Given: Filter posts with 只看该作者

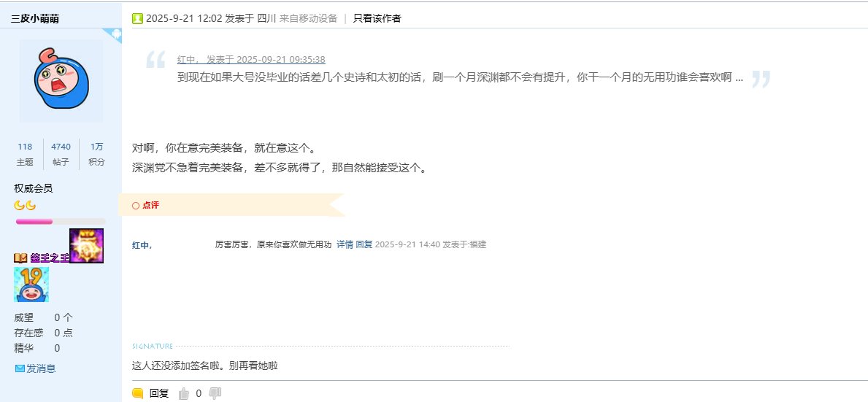Looking at the screenshot, I should pos(377,18).
